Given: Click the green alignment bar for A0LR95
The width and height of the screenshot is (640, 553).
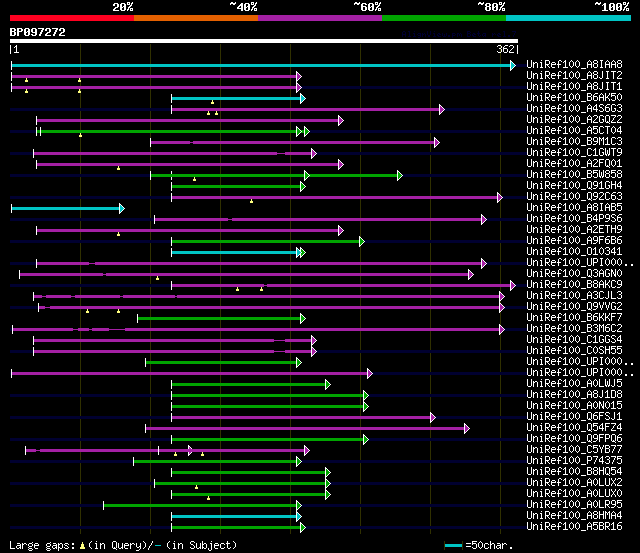Looking at the screenshot, I should point(202,506).
